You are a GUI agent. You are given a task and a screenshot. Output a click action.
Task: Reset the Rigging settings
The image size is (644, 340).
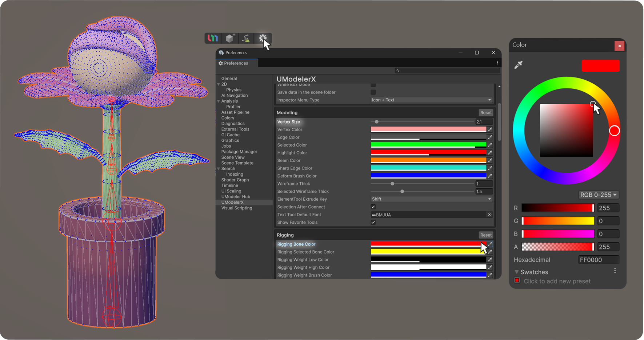[486, 235]
